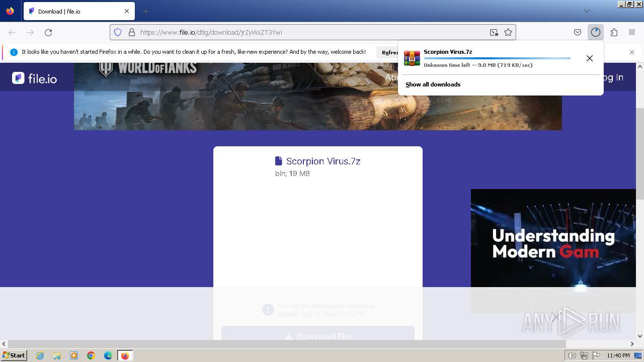Screen dimensions: 644x362
Task: Close the Download | file.io tab
Action: [127, 11]
